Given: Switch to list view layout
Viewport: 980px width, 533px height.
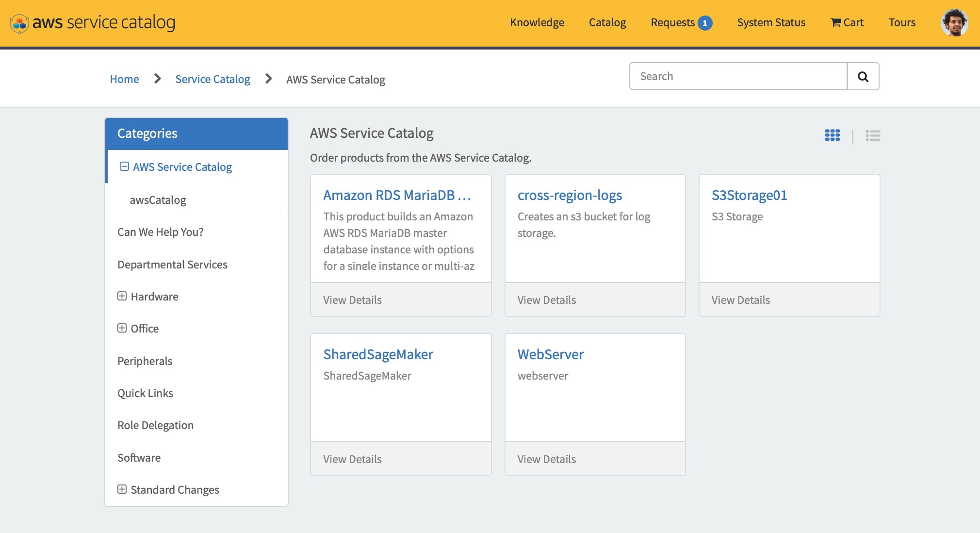Looking at the screenshot, I should (x=873, y=135).
